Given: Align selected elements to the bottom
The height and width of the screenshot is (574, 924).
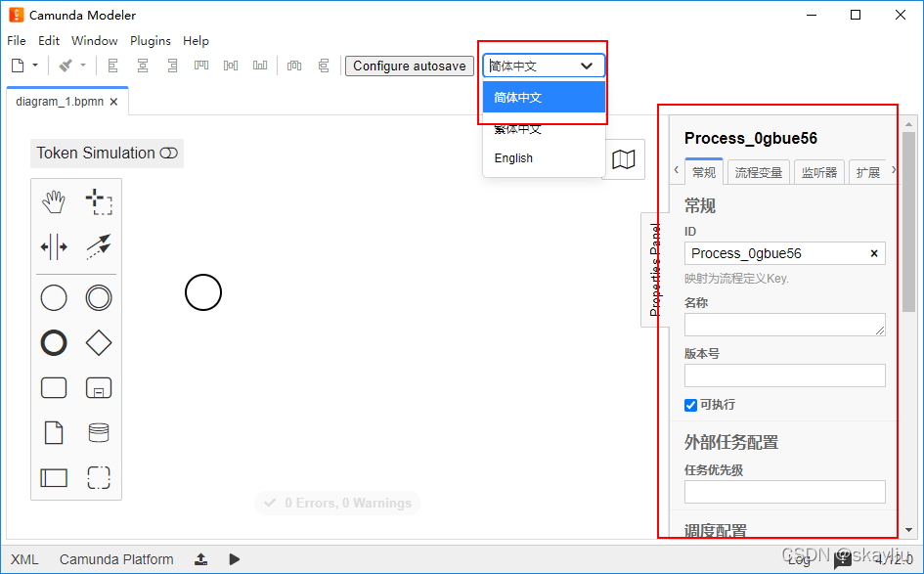Looking at the screenshot, I should pos(260,66).
